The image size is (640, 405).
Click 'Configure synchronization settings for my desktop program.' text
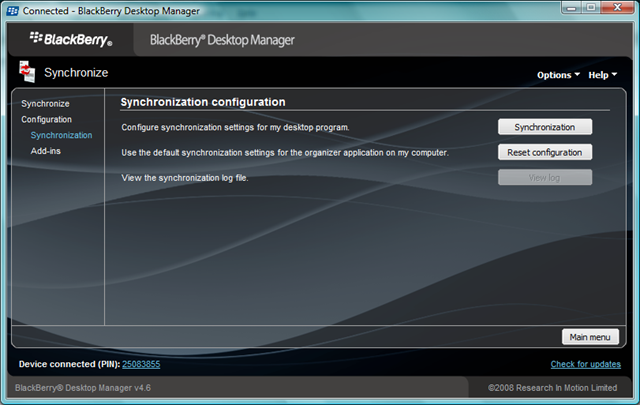(x=235, y=127)
